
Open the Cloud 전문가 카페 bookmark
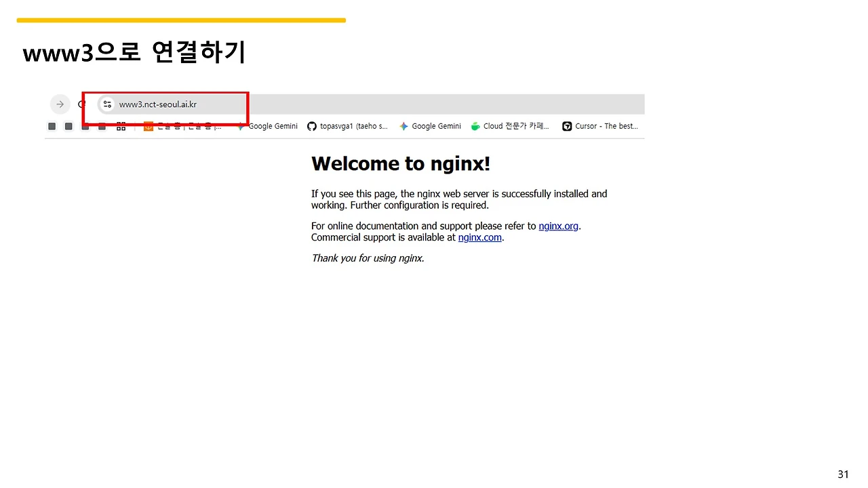tap(510, 126)
